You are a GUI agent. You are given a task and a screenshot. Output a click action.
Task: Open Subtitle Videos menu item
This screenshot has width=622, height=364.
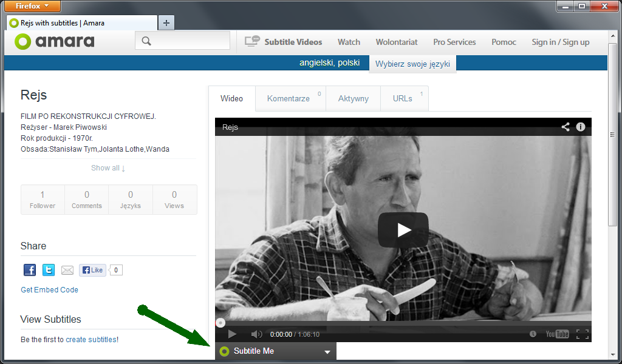click(x=293, y=42)
